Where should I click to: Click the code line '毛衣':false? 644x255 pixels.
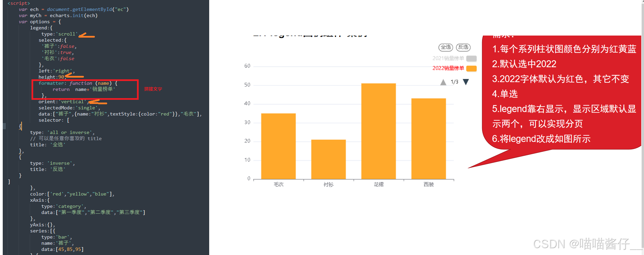pyautogui.click(x=58, y=59)
